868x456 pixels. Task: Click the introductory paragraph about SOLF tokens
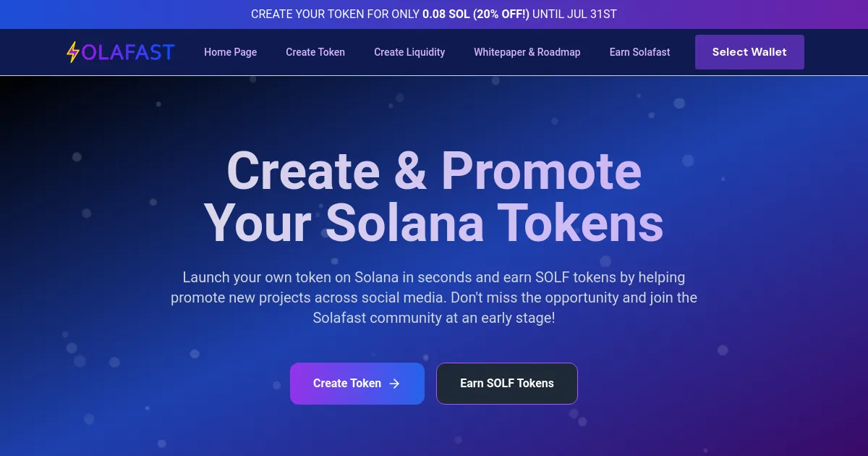pos(434,297)
